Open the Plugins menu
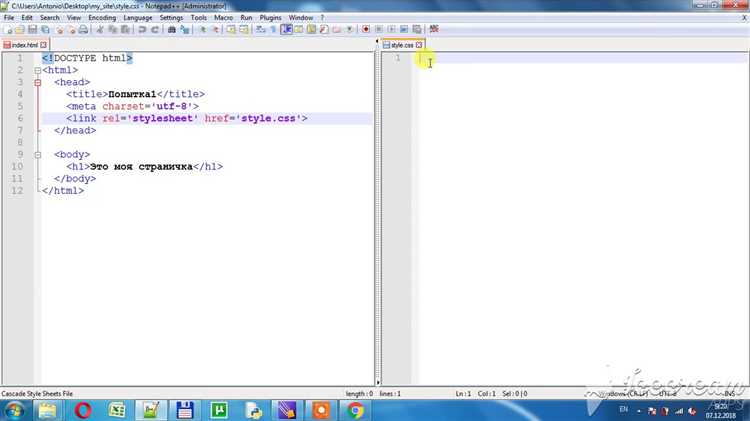 click(269, 18)
